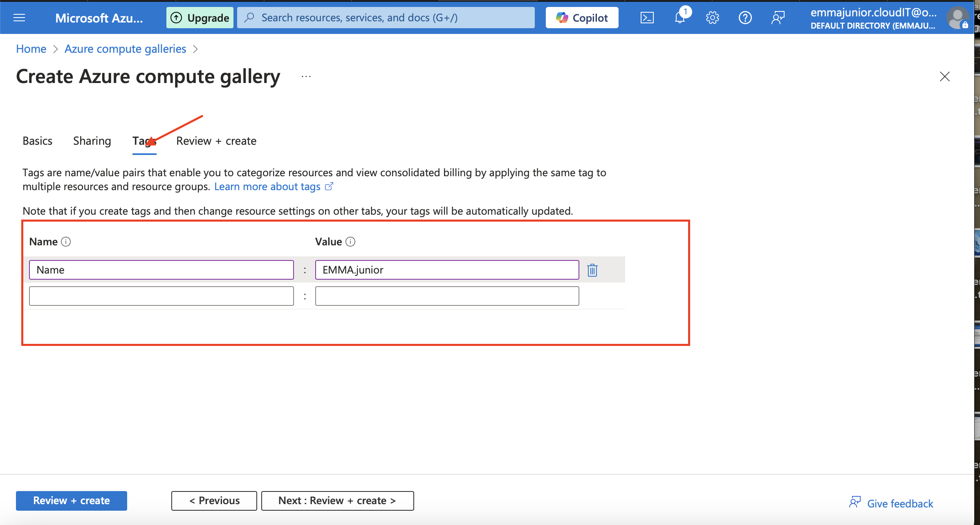Click the value field containing EMMA.junior

[x=447, y=270]
